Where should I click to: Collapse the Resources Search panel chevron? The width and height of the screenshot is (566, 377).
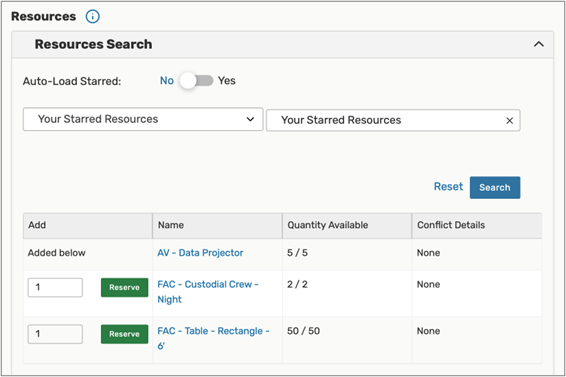tap(539, 44)
